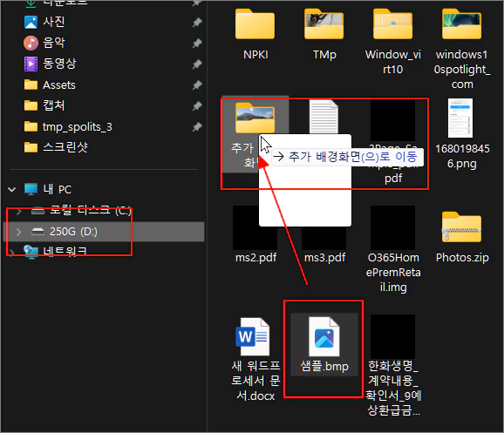Viewport: 504px width, 433px height.
Task: Open the tmp_spolits_3 folder in sidebar
Action: coord(68,126)
